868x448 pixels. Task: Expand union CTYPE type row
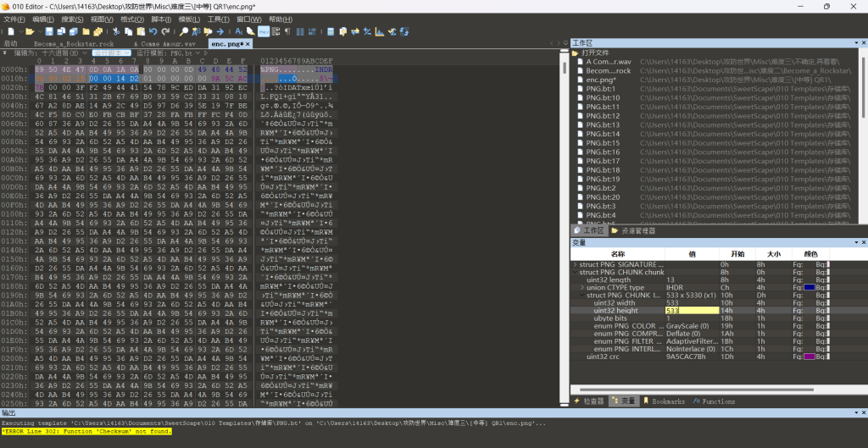582,287
